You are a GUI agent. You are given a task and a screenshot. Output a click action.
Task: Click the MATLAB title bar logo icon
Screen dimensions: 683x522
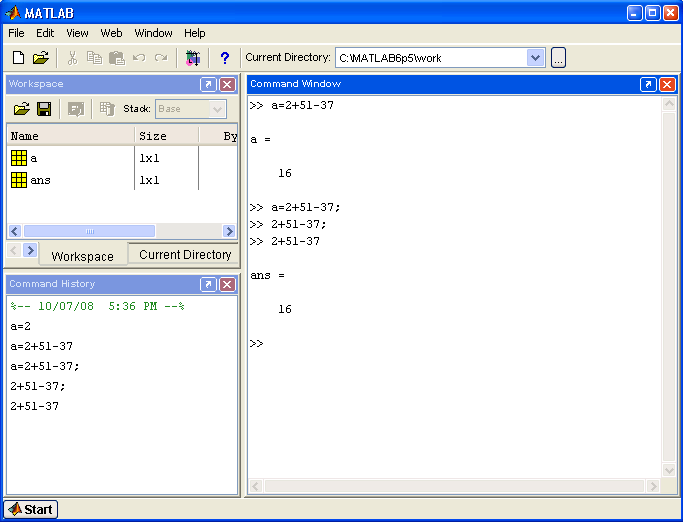(13, 13)
